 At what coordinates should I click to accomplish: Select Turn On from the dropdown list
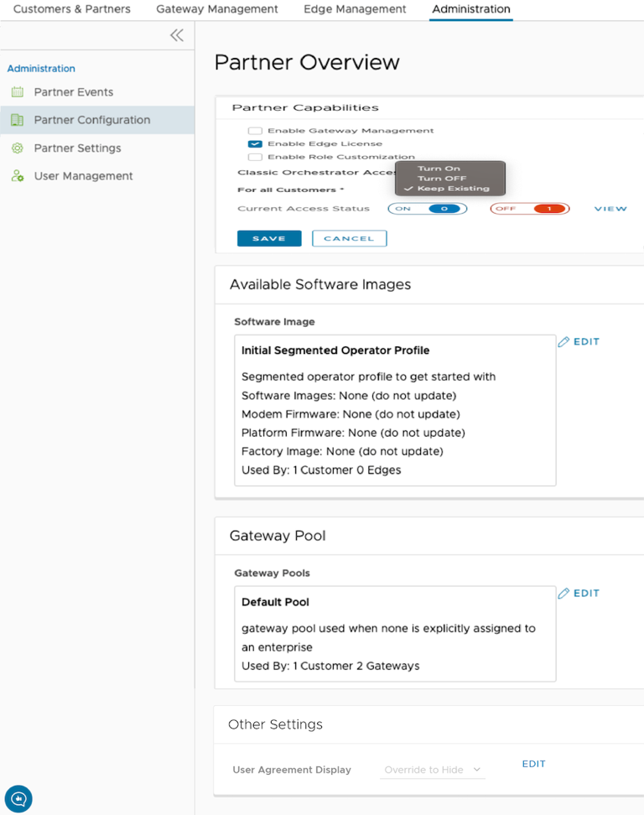[x=439, y=169]
